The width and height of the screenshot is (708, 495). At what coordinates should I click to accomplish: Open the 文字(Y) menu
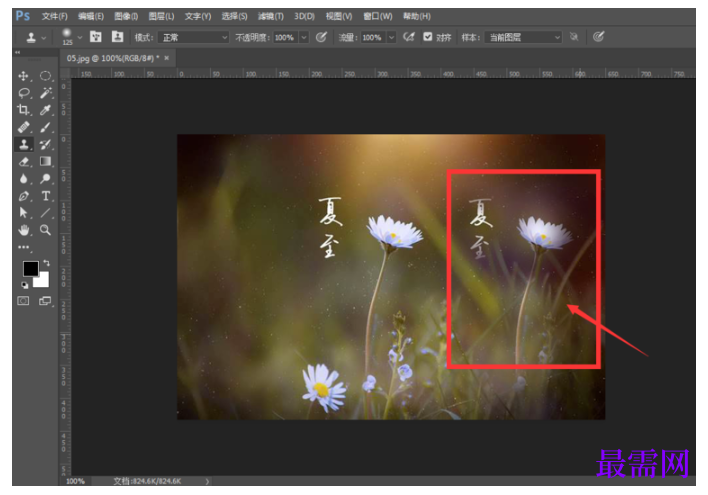(198, 16)
